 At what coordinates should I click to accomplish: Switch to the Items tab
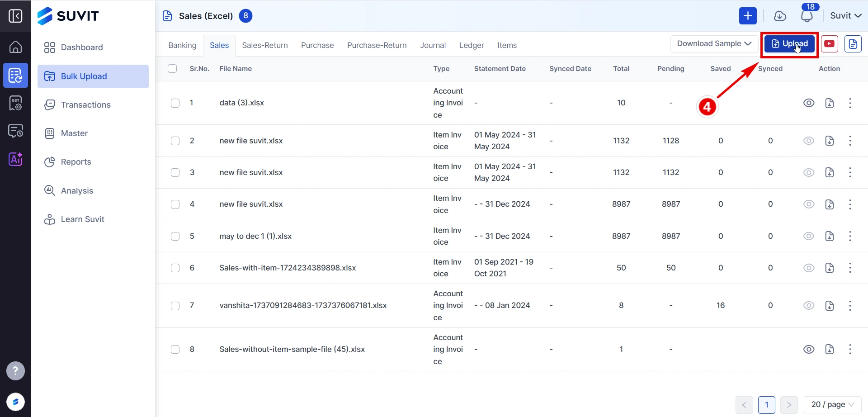pyautogui.click(x=507, y=45)
